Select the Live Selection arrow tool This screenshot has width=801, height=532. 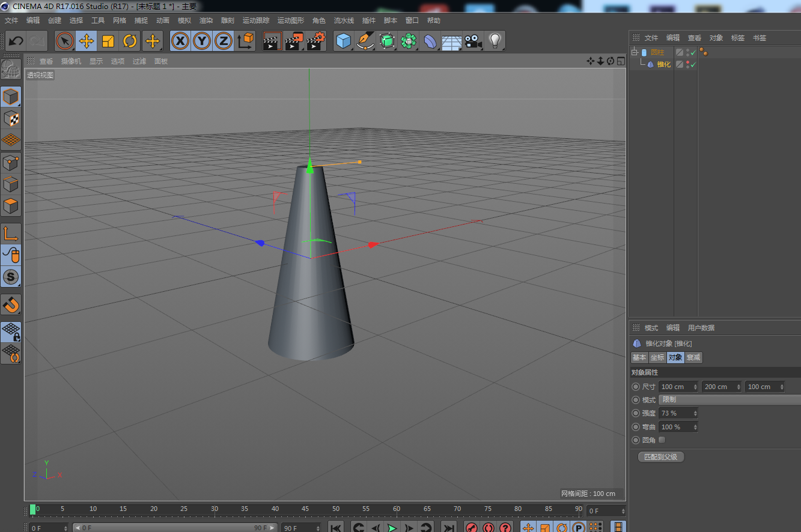[65, 41]
